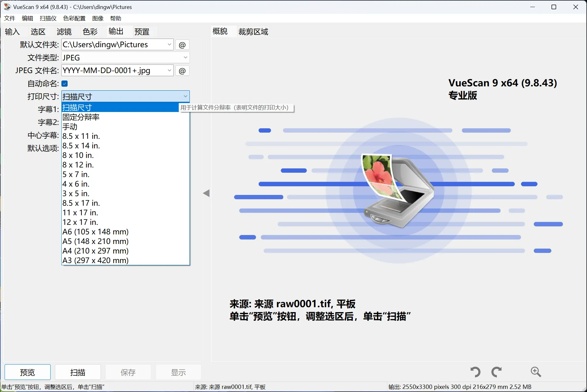The height and width of the screenshot is (392, 587).
Task: Open the 色彩配置 menu
Action: [x=74, y=19]
